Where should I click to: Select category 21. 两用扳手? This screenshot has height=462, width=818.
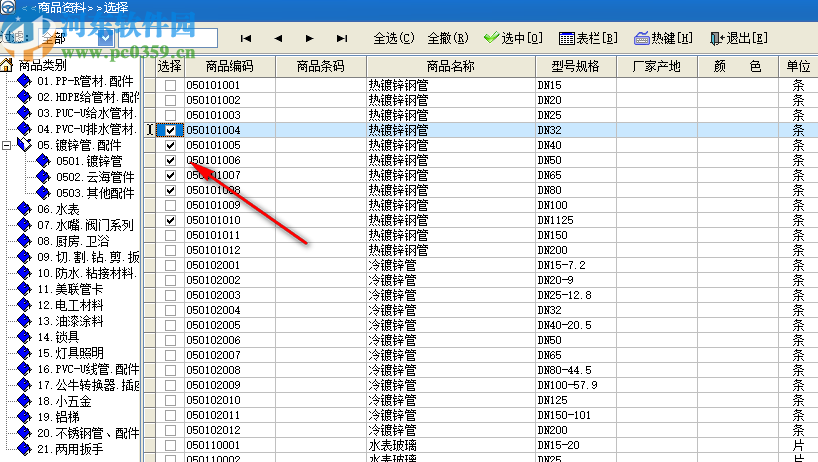(70, 449)
